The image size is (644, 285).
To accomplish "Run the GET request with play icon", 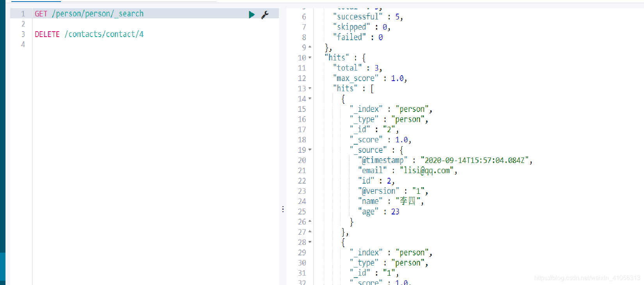I will 252,14.
